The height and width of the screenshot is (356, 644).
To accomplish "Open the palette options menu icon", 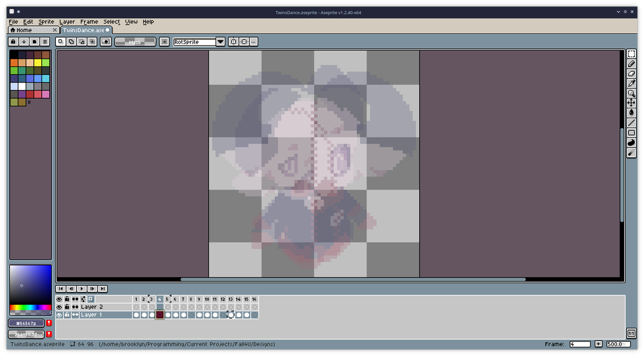I will 45,41.
